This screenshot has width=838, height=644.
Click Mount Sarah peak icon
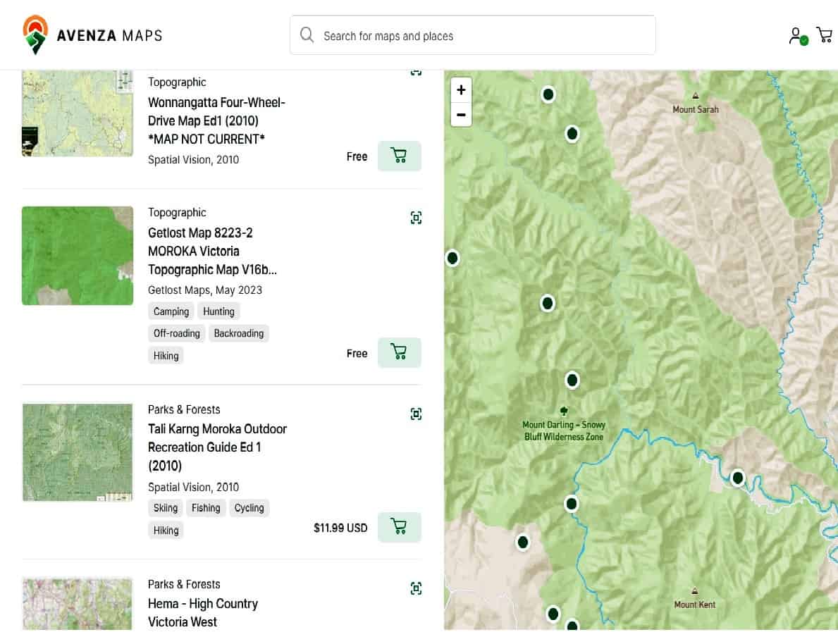coord(696,97)
